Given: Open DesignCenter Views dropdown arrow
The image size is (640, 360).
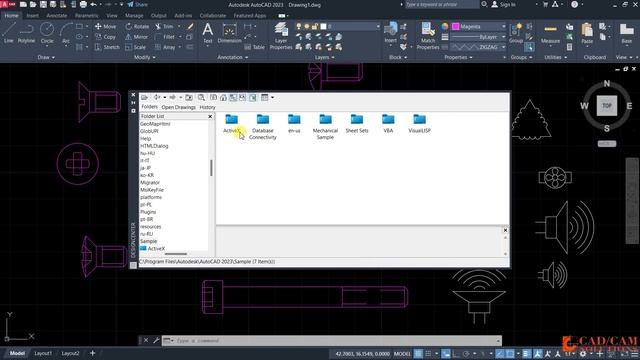Looking at the screenshot, I should click(x=273, y=98).
